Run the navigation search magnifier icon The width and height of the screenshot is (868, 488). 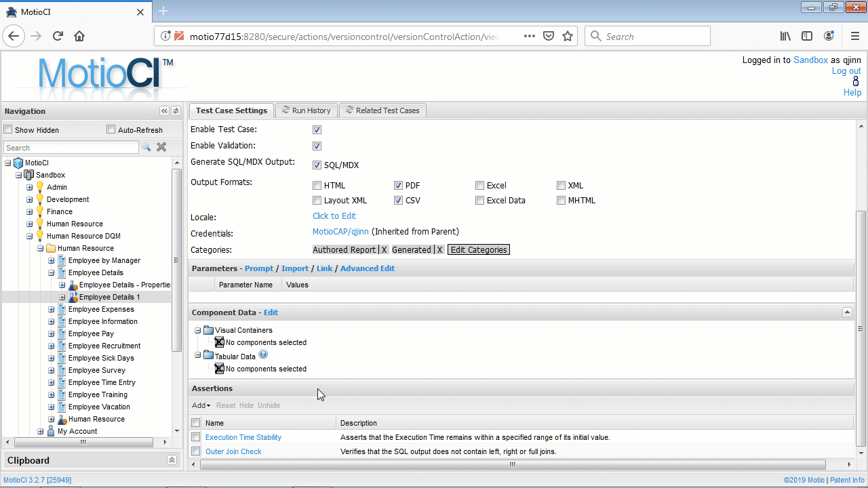(146, 147)
